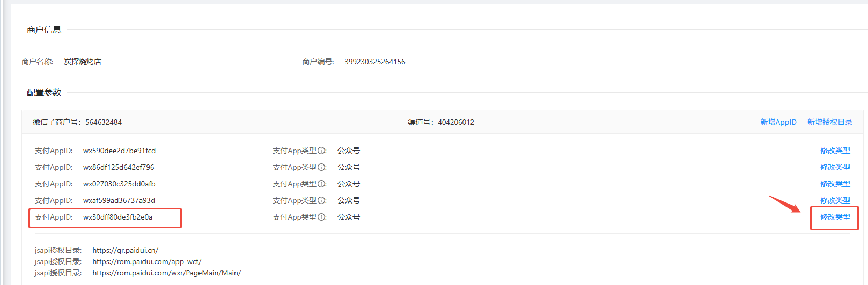Image resolution: width=868 pixels, height=285 pixels.
Task: Click 修改类型 for wxaf599ad36737a93d
Action: point(835,200)
